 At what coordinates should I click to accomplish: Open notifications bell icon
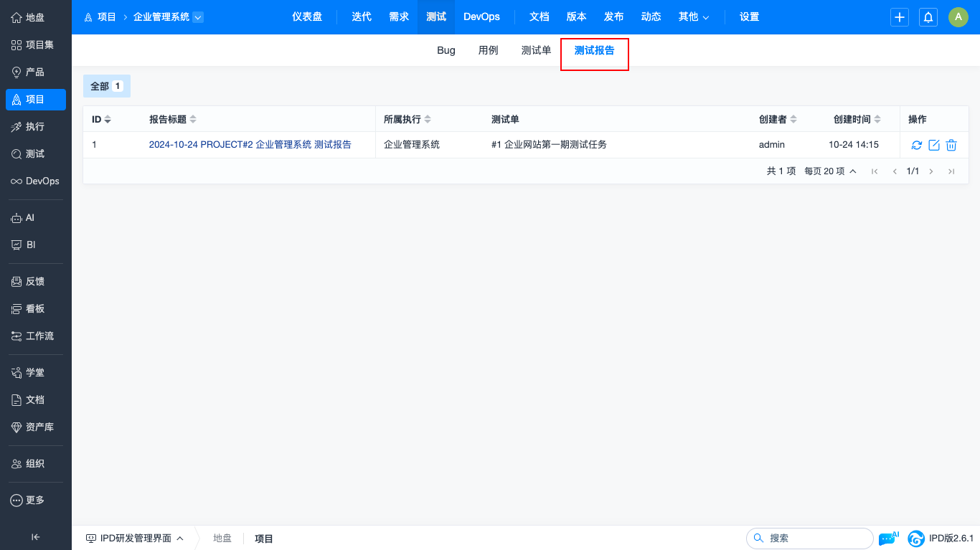pyautogui.click(x=928, y=17)
